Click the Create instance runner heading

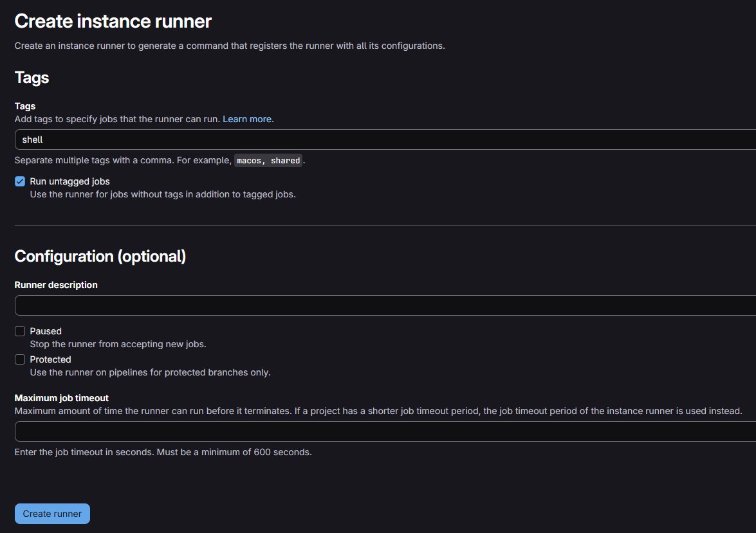pos(113,21)
